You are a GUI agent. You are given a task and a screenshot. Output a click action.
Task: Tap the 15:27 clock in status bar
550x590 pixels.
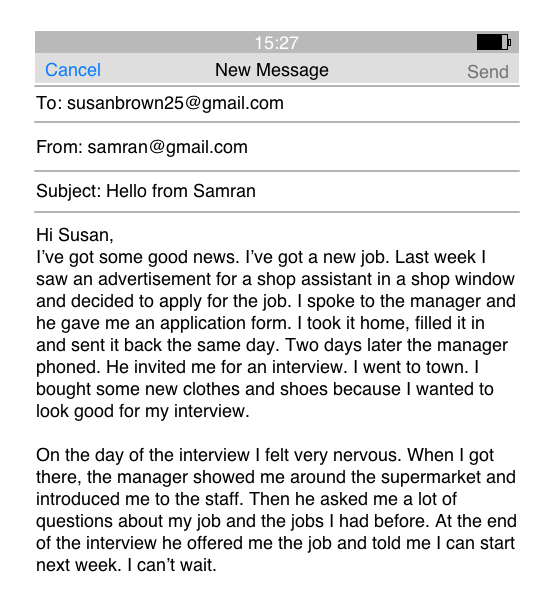click(x=277, y=43)
